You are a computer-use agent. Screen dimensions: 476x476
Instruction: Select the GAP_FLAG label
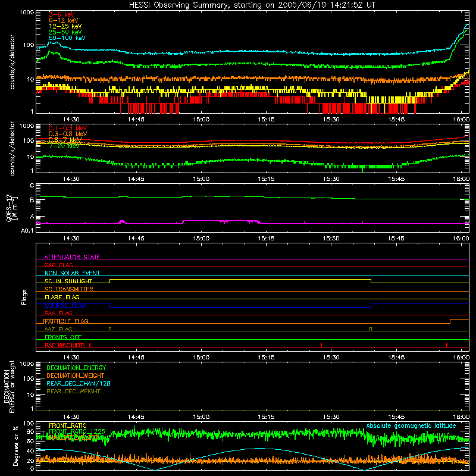click(58, 265)
